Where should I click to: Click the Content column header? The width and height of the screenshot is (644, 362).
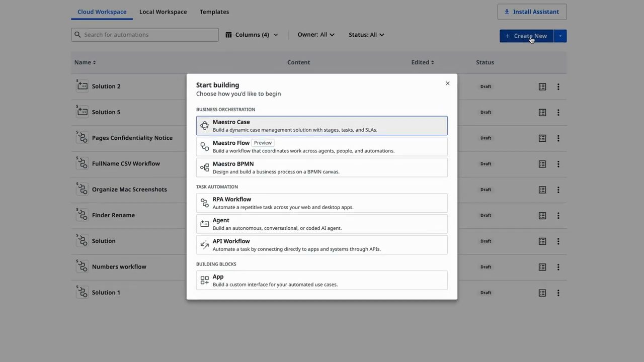coord(298,62)
